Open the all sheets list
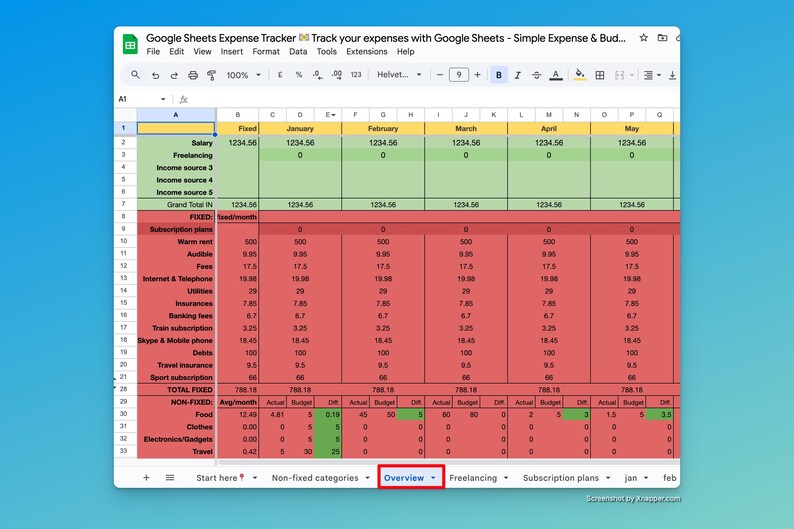The height and width of the screenshot is (529, 794). [170, 477]
